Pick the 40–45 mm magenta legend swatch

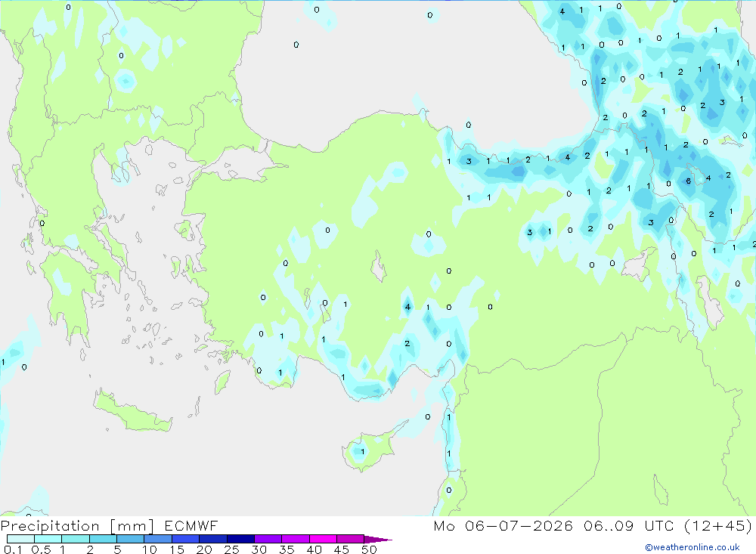(323, 539)
